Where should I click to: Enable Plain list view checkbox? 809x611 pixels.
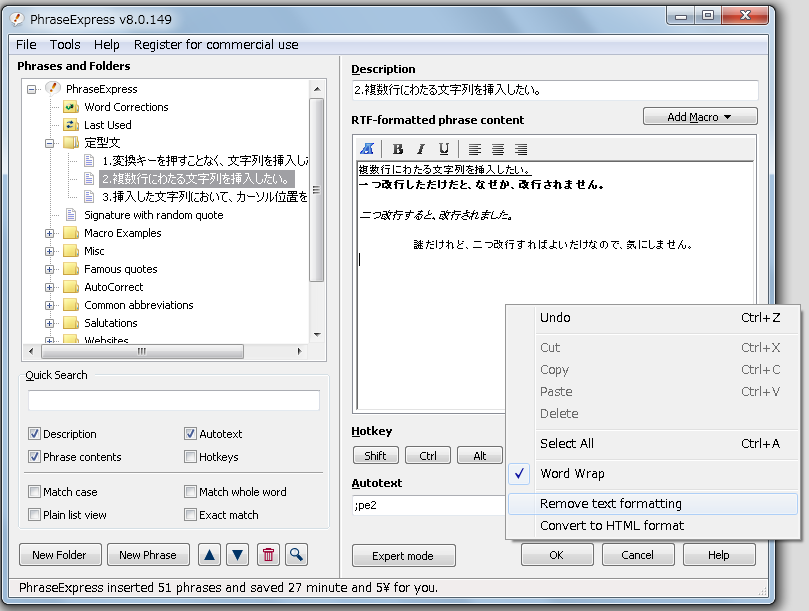pos(35,514)
